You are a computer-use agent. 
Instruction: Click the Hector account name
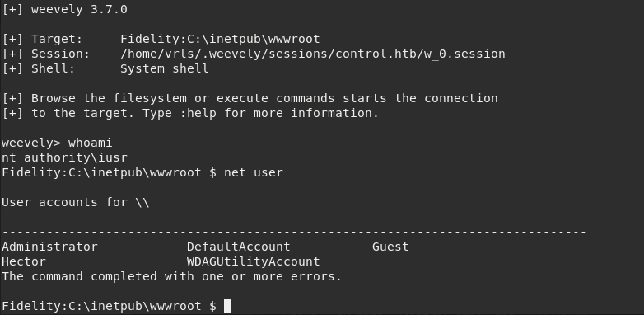coord(24,261)
